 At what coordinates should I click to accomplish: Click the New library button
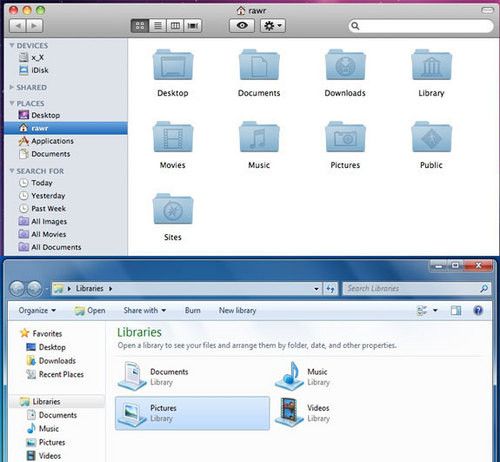point(237,311)
